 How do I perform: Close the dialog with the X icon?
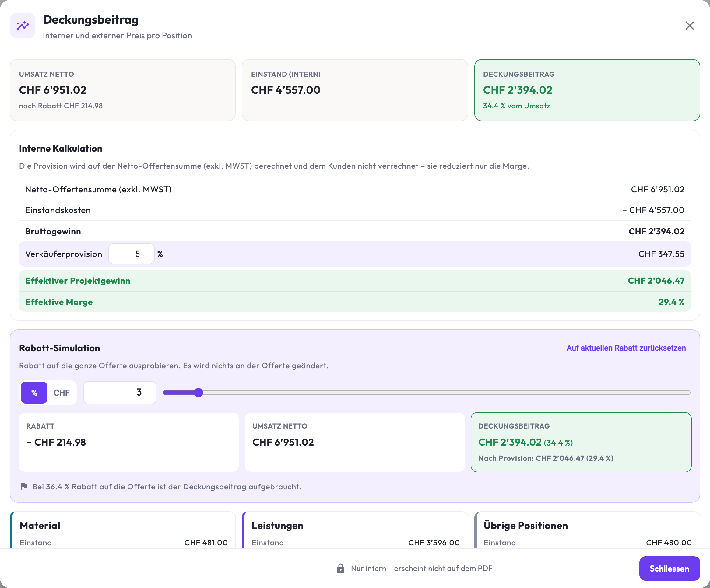click(689, 25)
